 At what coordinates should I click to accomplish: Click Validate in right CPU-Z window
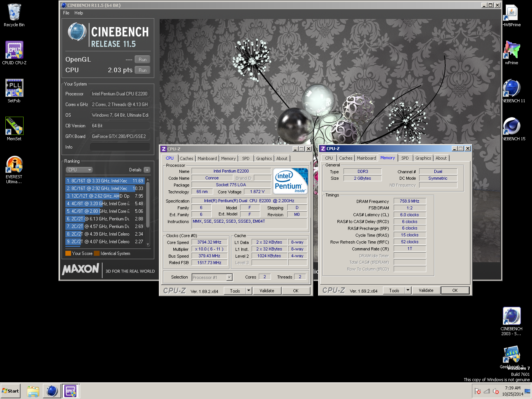tap(426, 291)
